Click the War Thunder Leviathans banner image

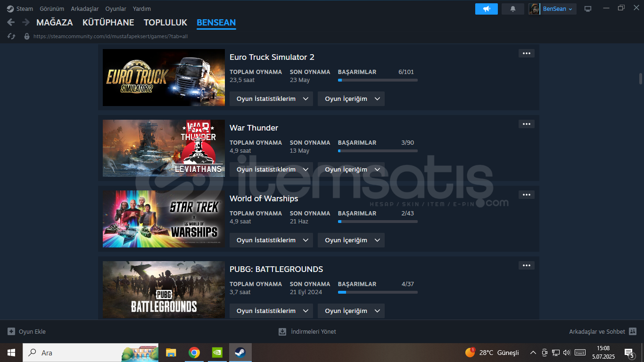(164, 148)
